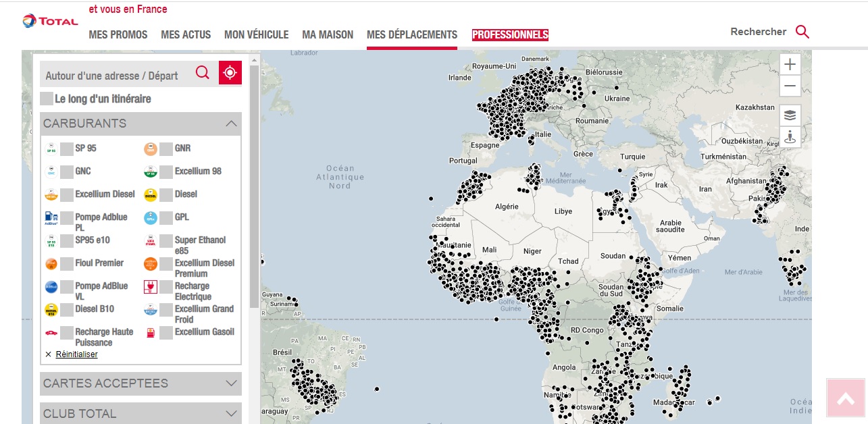This screenshot has height=424, width=868.
Task: Click the et vous en France tagline
Action: [x=128, y=9]
